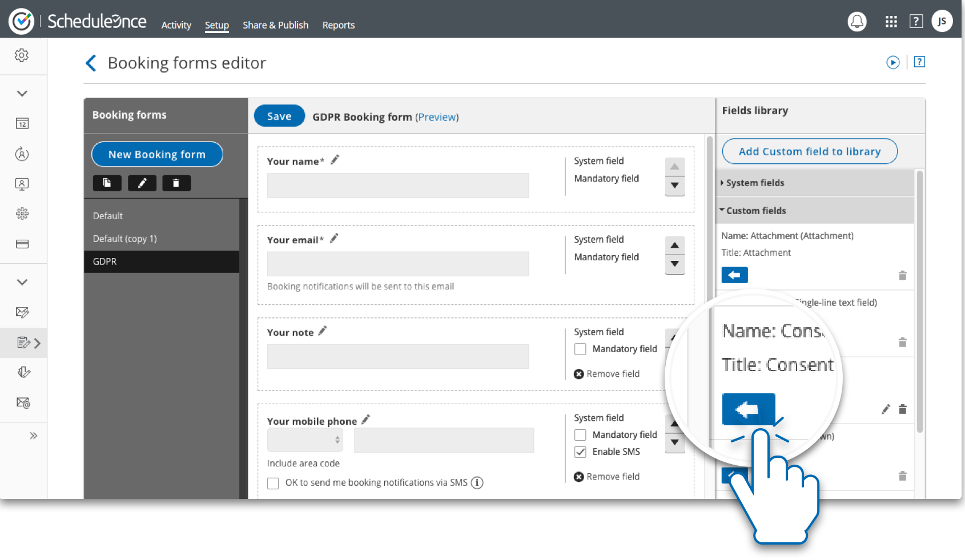Collapse the Custom fields section
The height and width of the screenshot is (560, 965).
[x=756, y=211]
